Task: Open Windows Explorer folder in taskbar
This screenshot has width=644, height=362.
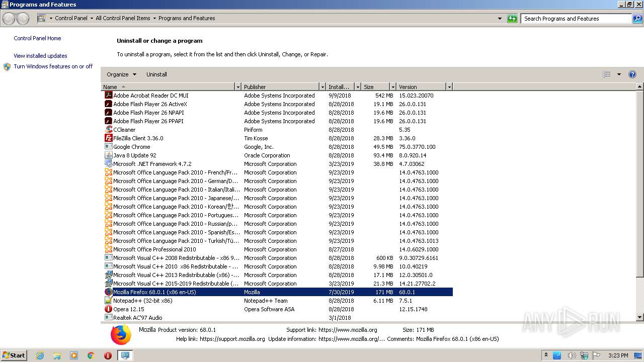Action: 57,355
